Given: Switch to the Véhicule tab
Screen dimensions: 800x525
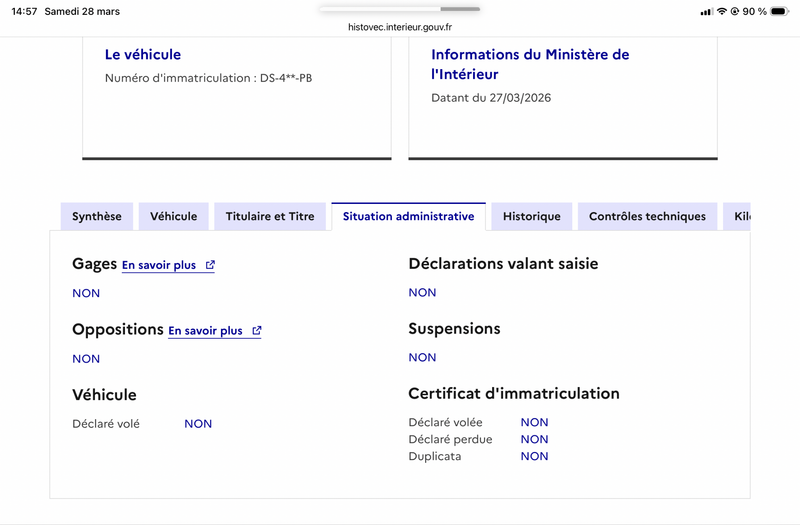Looking at the screenshot, I should pyautogui.click(x=173, y=216).
